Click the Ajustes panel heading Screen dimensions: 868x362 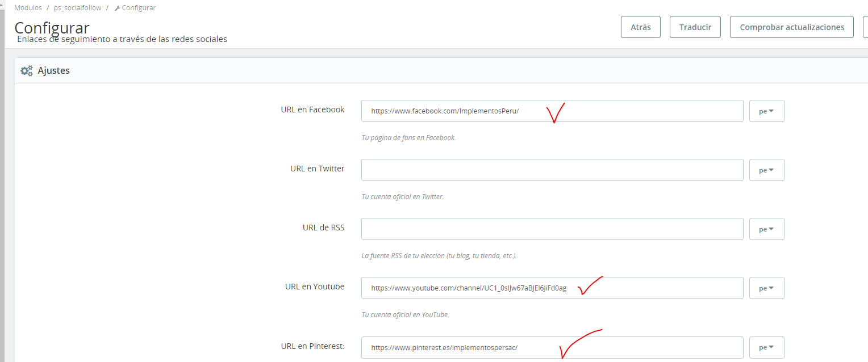point(53,71)
